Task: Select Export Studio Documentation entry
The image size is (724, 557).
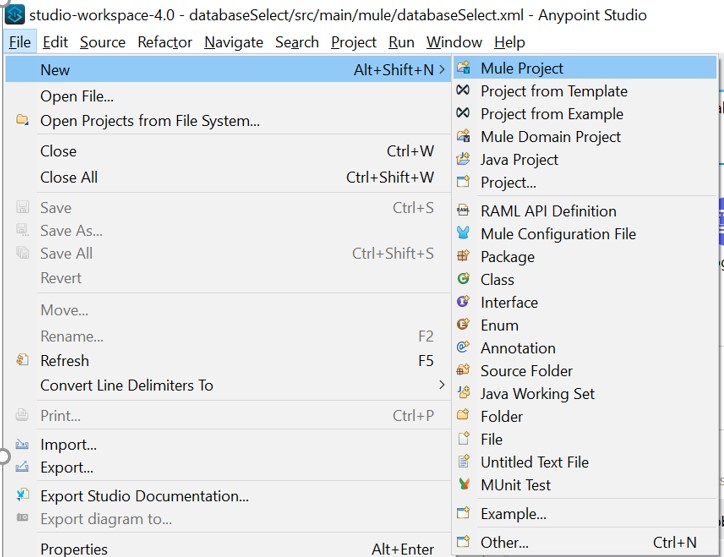Action: [x=144, y=496]
